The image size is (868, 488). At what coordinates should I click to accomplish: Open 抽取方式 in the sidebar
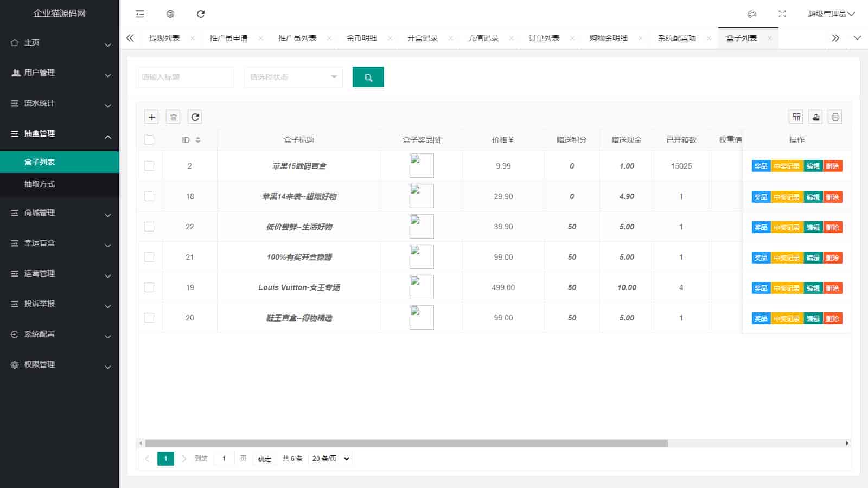coord(40,184)
